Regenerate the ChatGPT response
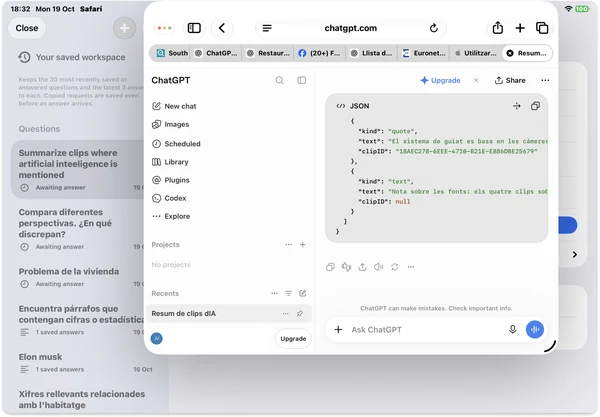This screenshot has width=600, height=417. point(395,267)
